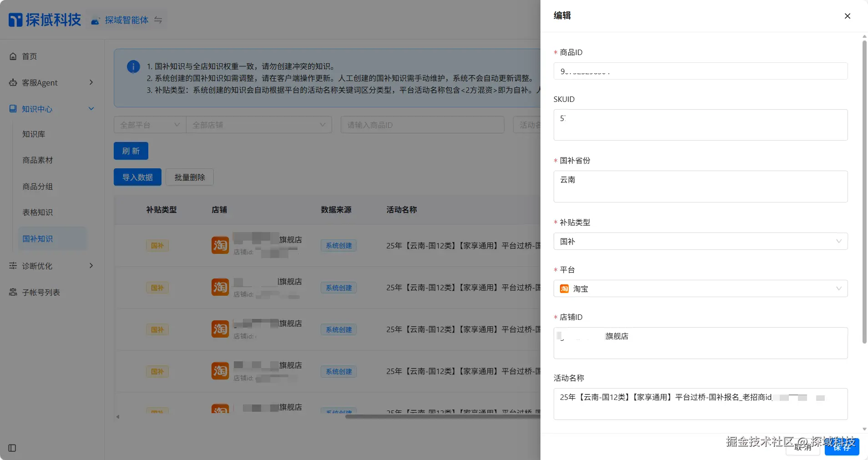
Task: Click the sidebar collapse icon at bottom left
Action: tap(11, 448)
